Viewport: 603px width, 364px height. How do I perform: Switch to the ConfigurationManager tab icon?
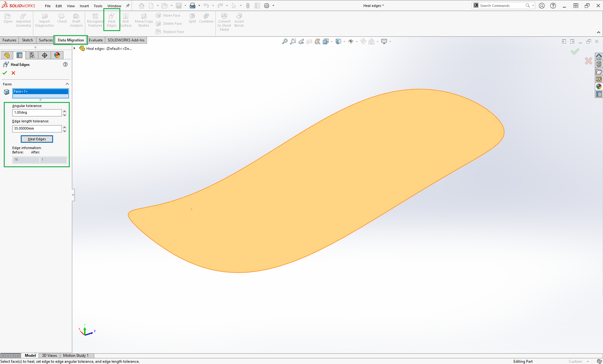point(32,55)
